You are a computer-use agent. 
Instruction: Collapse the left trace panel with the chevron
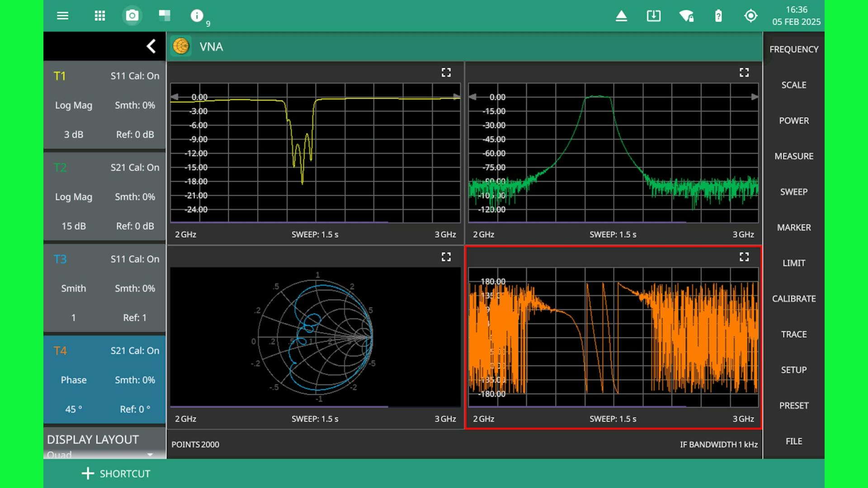(151, 46)
